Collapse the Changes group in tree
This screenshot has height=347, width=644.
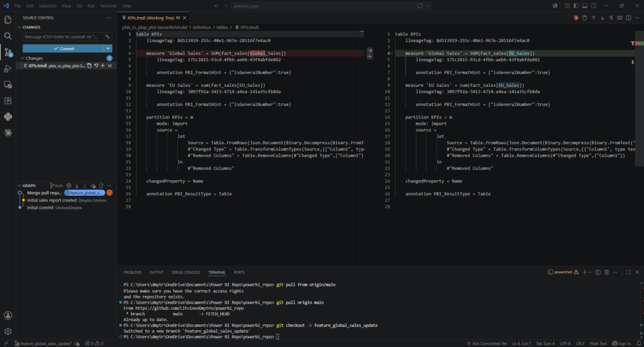[35, 59]
